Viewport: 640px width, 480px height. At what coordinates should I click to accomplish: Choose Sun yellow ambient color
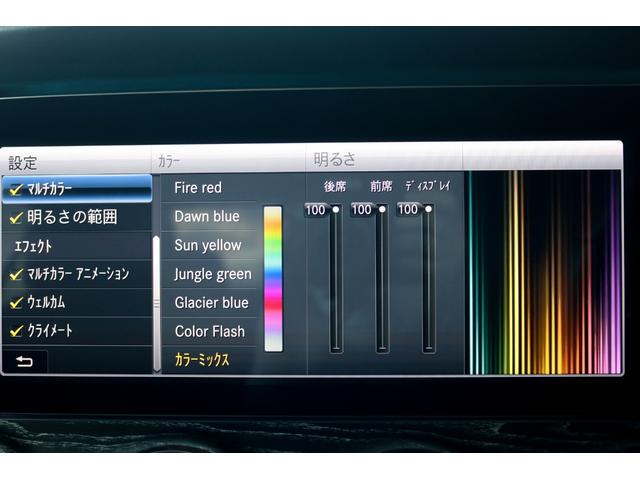click(207, 245)
